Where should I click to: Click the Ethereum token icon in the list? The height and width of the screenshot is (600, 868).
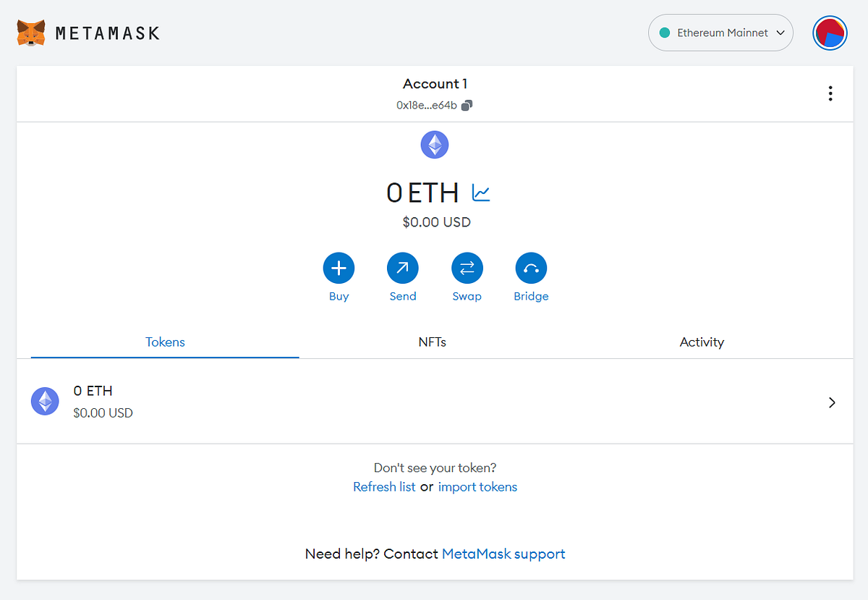click(45, 401)
